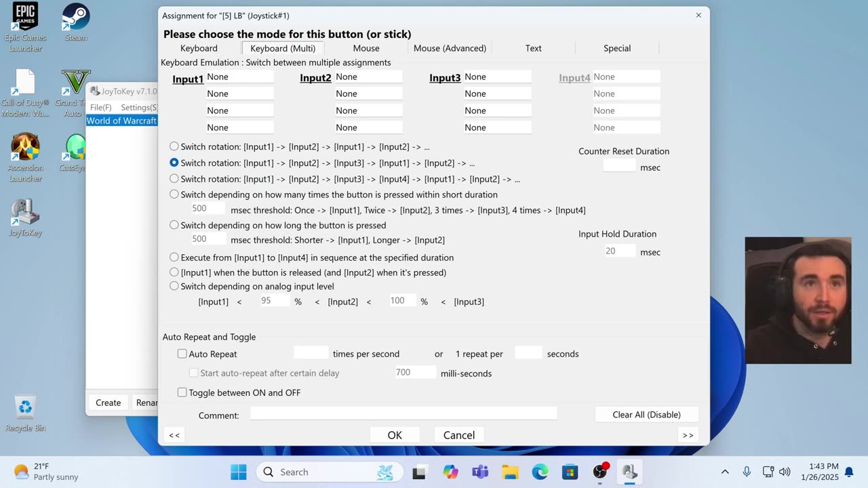Screen dimensions: 868x488
Task: Open Microsoft Teams from taskbar
Action: coord(480,472)
